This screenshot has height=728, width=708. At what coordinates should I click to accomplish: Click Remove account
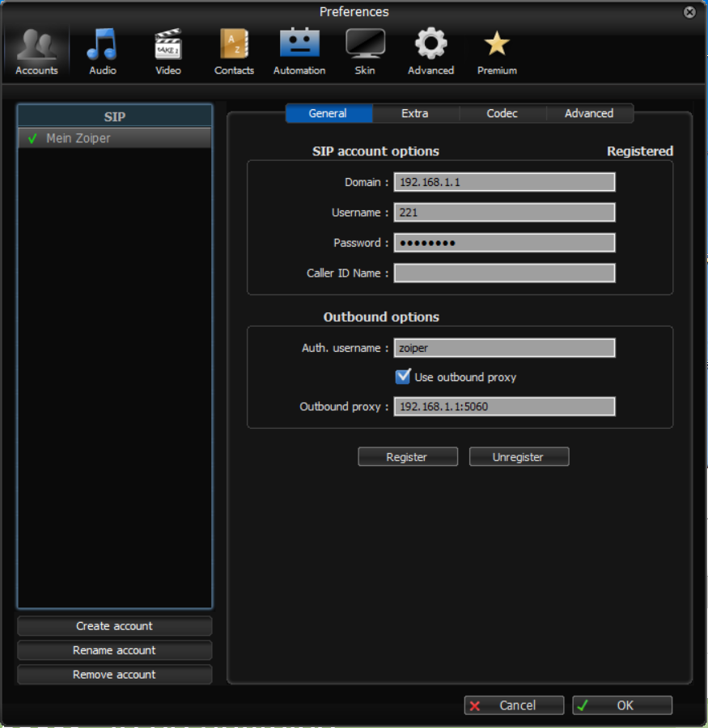pos(114,674)
